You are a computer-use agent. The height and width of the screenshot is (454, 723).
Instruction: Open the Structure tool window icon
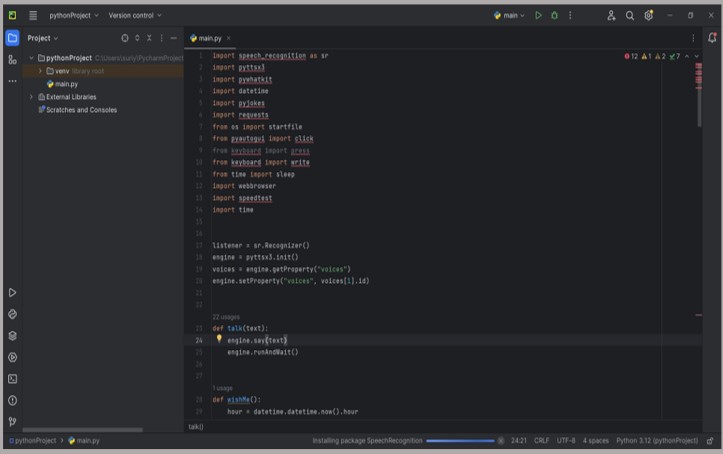point(12,59)
